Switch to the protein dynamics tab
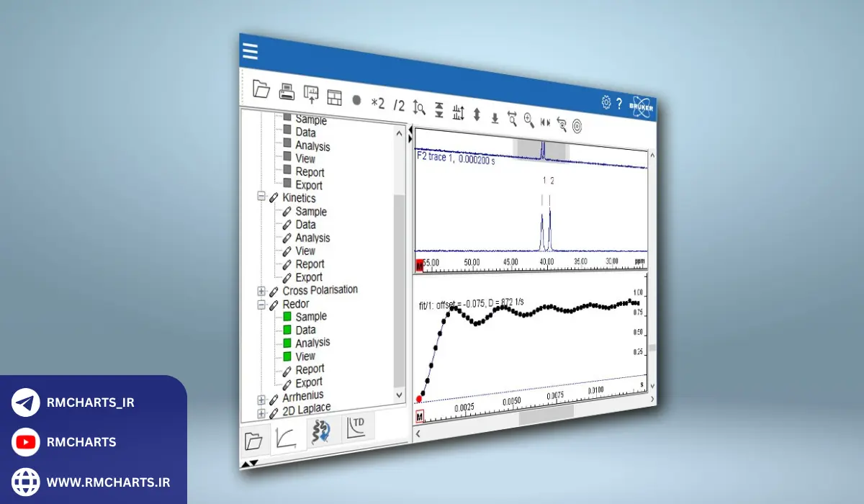 pyautogui.click(x=322, y=432)
